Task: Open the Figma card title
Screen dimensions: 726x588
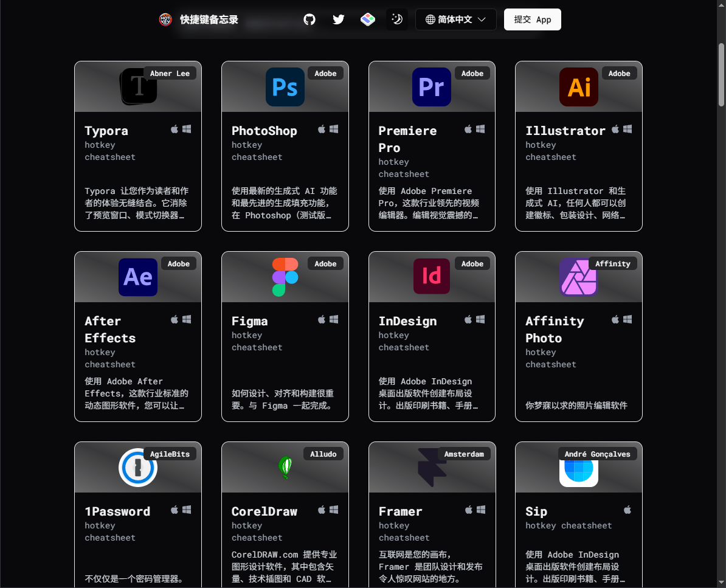Action: coord(249,321)
